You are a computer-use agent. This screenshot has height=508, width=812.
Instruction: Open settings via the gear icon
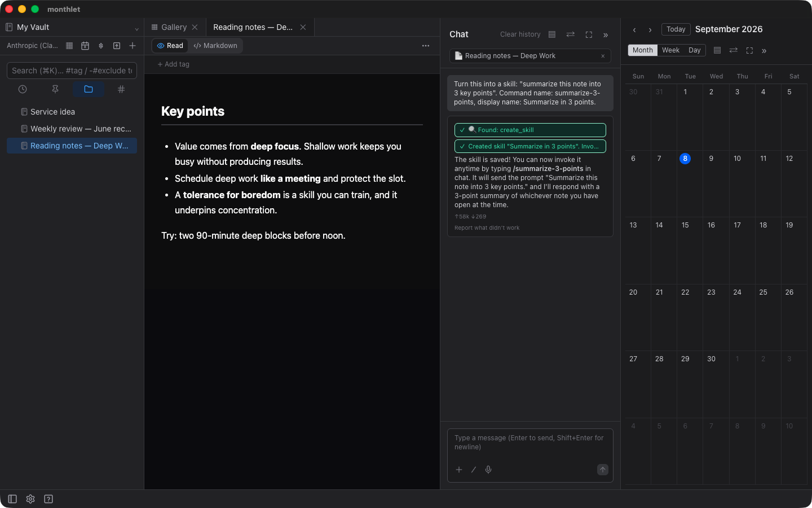(x=30, y=499)
